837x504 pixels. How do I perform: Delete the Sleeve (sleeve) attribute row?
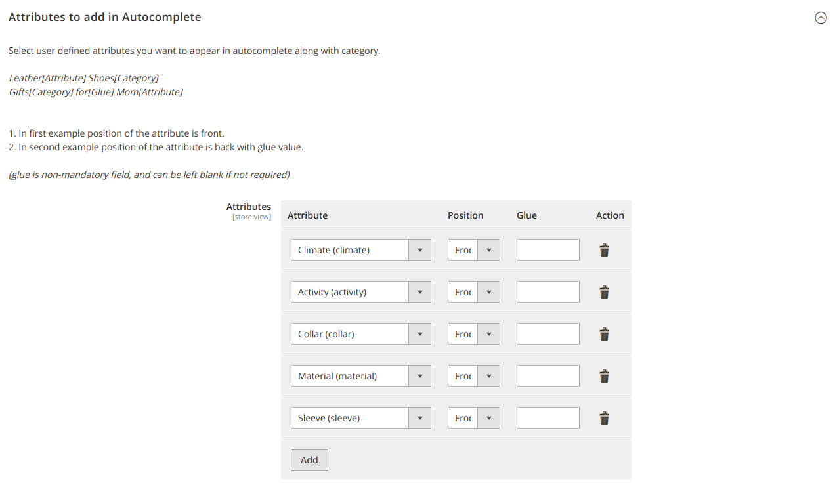tap(603, 417)
